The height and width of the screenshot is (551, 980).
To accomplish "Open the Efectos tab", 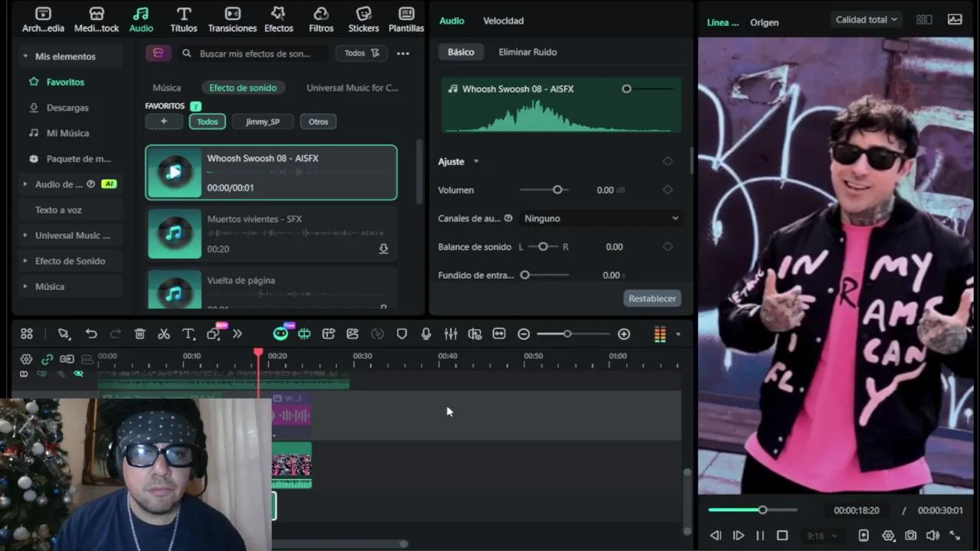I will pyautogui.click(x=279, y=20).
